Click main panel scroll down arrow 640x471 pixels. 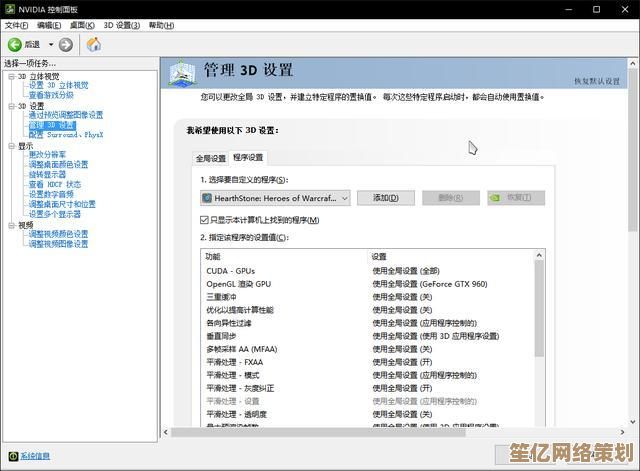pyautogui.click(x=633, y=422)
